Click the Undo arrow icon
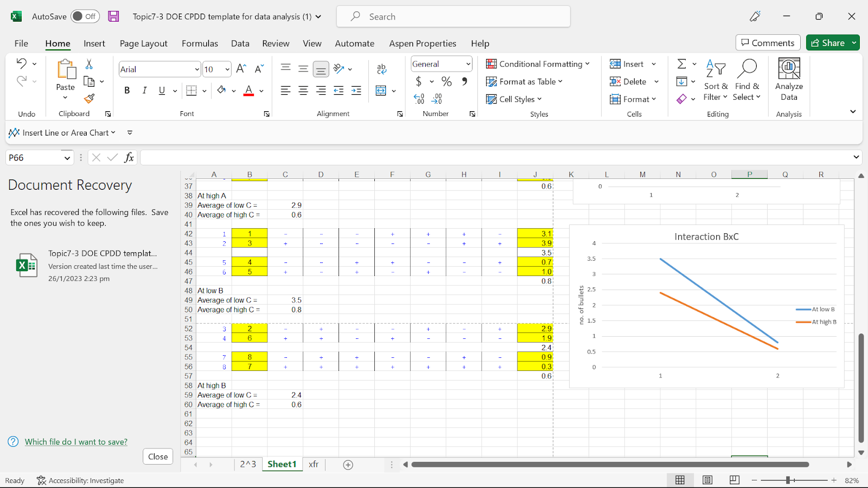Image resolution: width=868 pixels, height=488 pixels. tap(21, 63)
